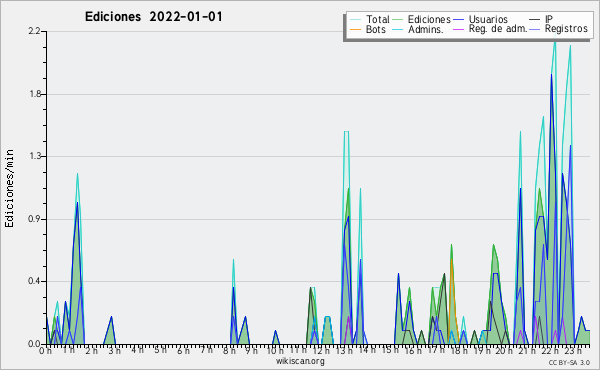Screen dimensions: 600x370
Task: Click the y-axis value 1.8
Action: (x=34, y=94)
